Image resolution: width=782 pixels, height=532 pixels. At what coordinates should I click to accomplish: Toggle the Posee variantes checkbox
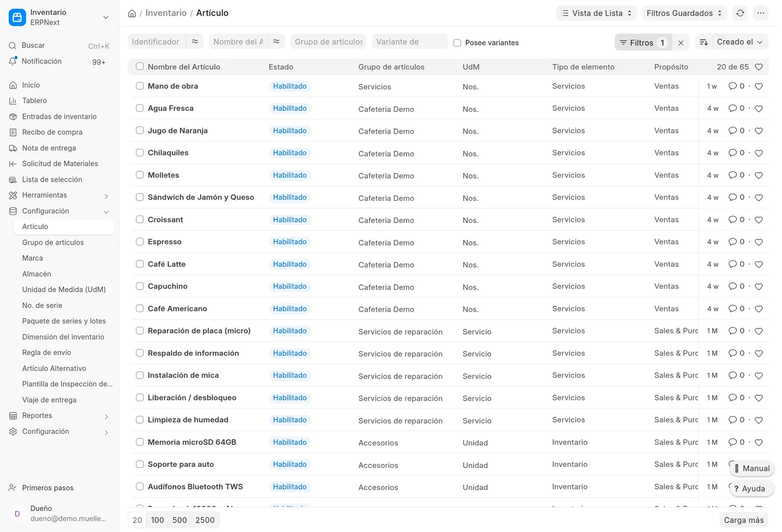[x=457, y=43]
